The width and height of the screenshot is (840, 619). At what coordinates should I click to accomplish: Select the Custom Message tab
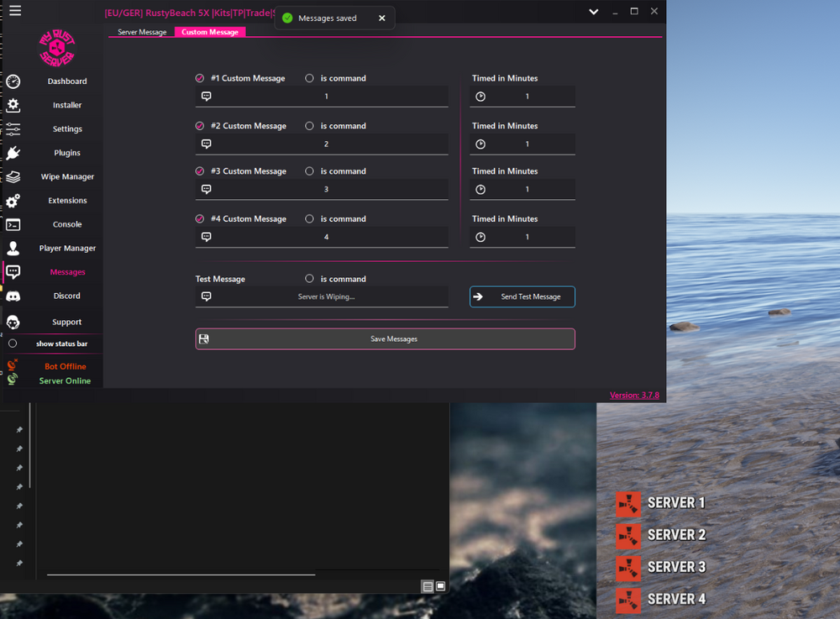tap(210, 32)
